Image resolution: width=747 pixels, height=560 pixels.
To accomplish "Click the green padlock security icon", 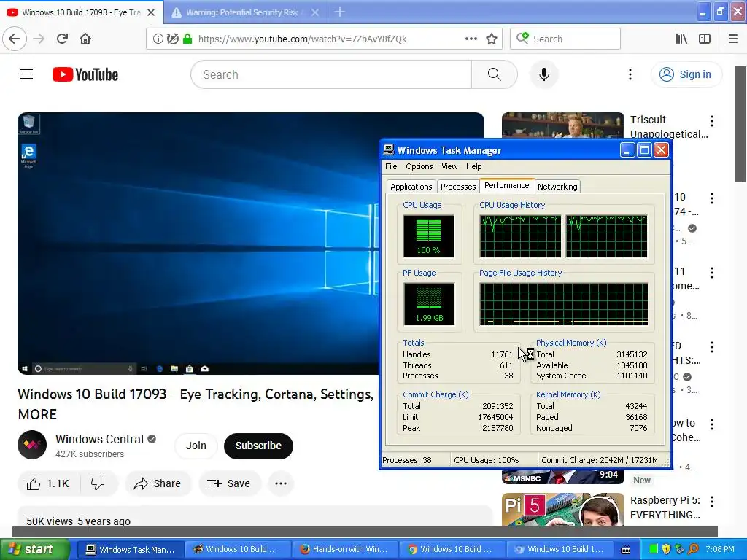I will [x=187, y=39].
